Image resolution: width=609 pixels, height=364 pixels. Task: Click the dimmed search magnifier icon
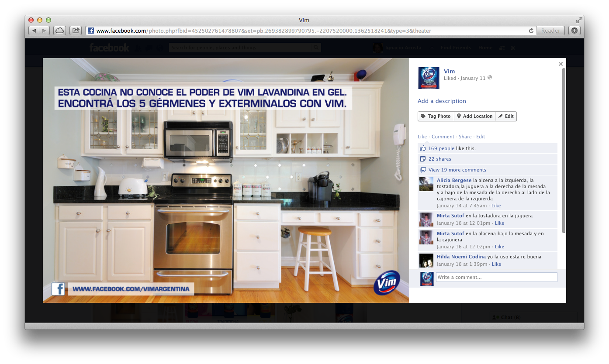[316, 48]
